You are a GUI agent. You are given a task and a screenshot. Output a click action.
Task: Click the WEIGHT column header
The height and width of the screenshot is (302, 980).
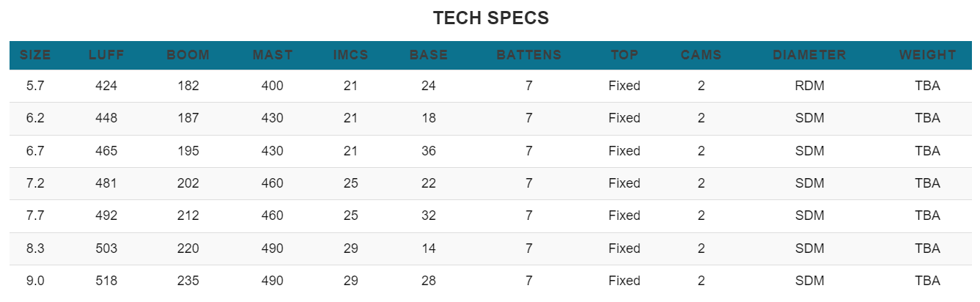click(x=927, y=55)
